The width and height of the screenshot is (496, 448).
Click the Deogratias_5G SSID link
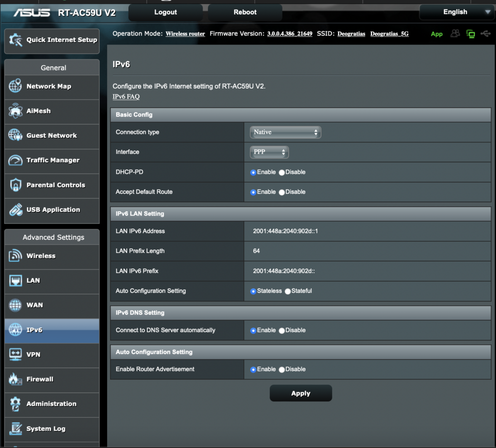point(389,34)
